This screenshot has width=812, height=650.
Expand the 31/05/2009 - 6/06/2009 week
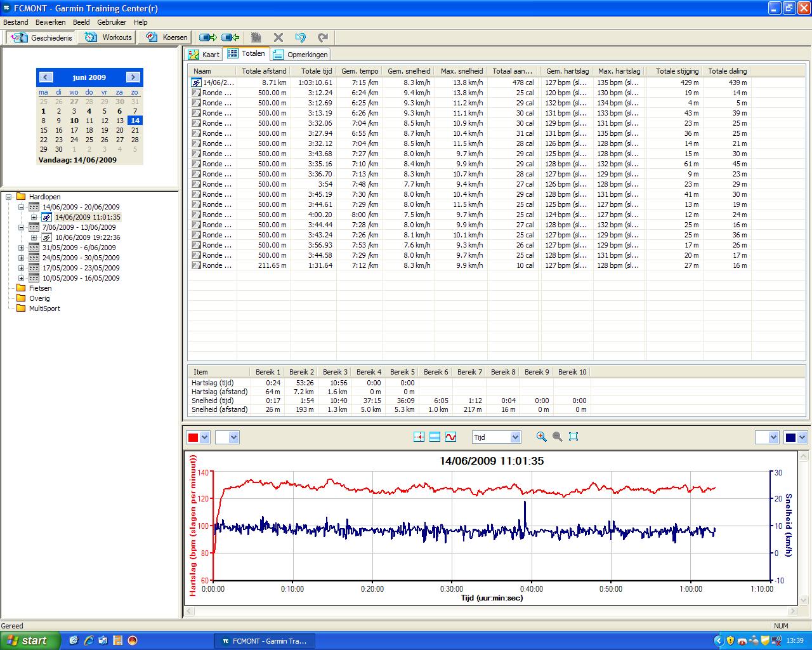[x=21, y=248]
